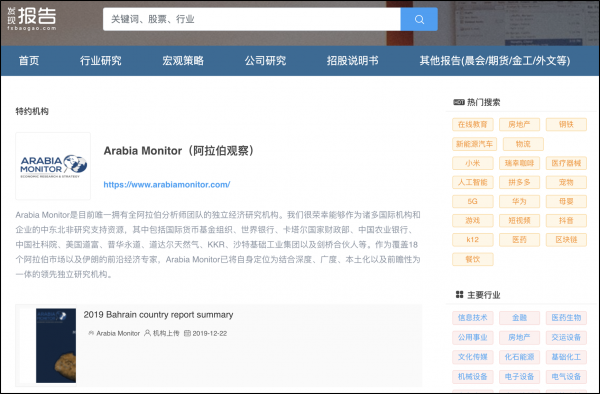Open the 招股说明书 menu item
Image resolution: width=600 pixels, height=394 pixels.
click(x=352, y=60)
